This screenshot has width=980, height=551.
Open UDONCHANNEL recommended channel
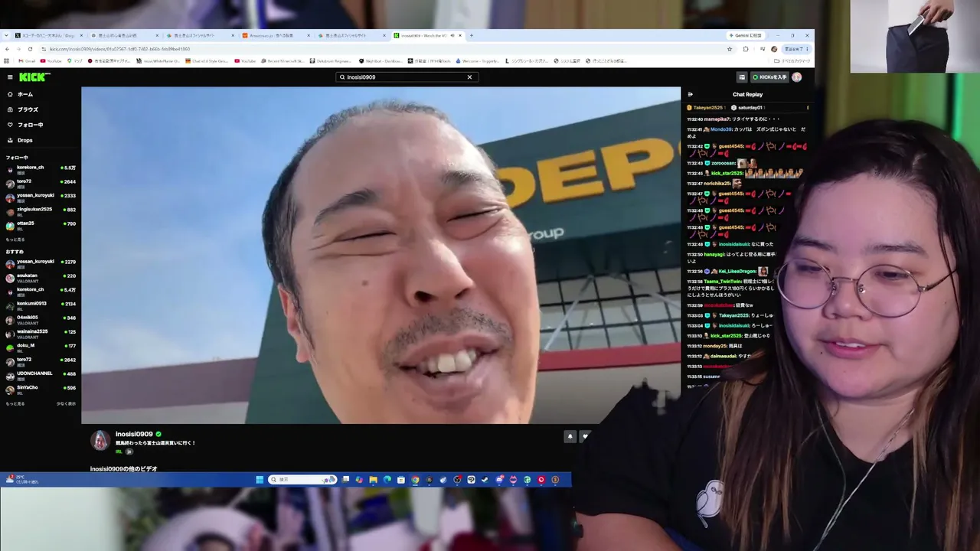point(41,375)
